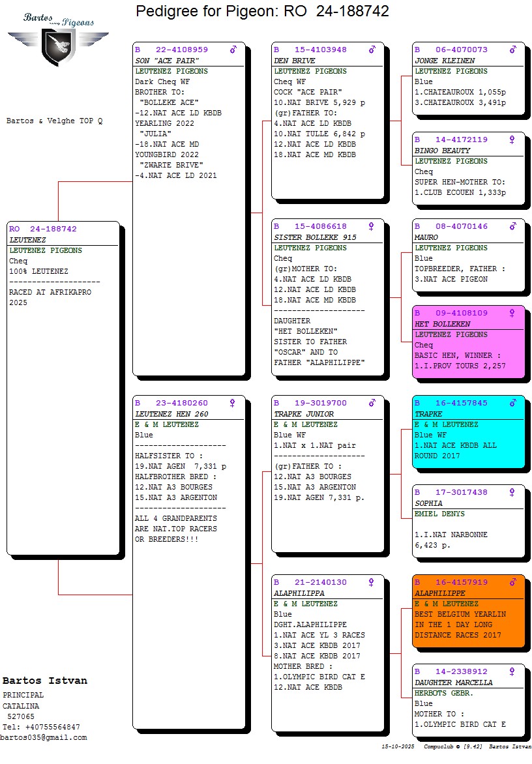Click the bartos035@gmail.com email address
Screen dimensions: 532x764
pyautogui.click(x=44, y=737)
